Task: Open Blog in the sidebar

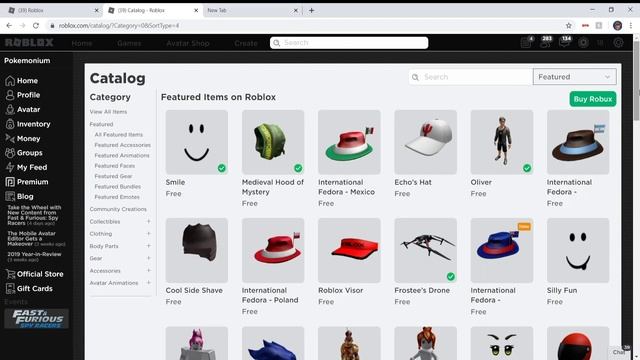Action: coord(19,196)
